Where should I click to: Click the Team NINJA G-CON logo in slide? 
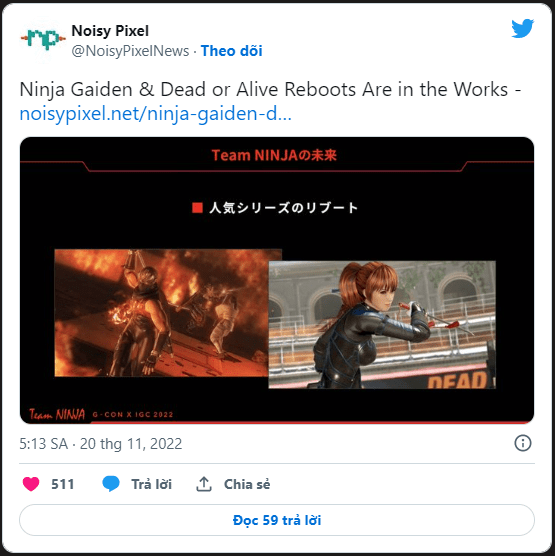pos(101,414)
